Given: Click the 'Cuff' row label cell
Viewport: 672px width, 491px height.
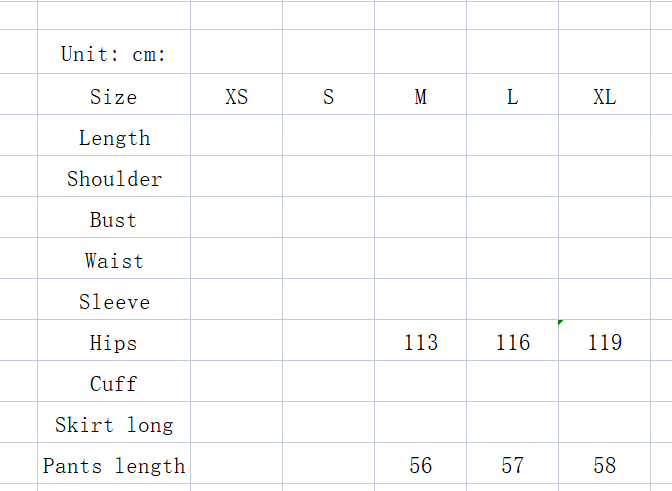Looking at the screenshot, I should pyautogui.click(x=114, y=384).
